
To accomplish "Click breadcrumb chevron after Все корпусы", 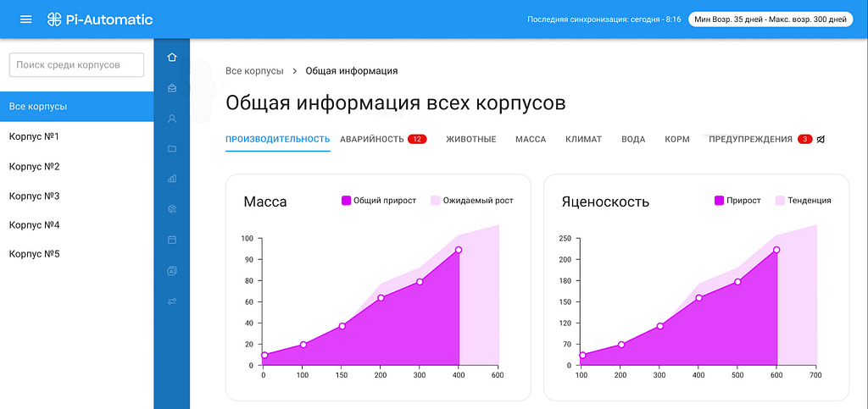I will tap(294, 71).
